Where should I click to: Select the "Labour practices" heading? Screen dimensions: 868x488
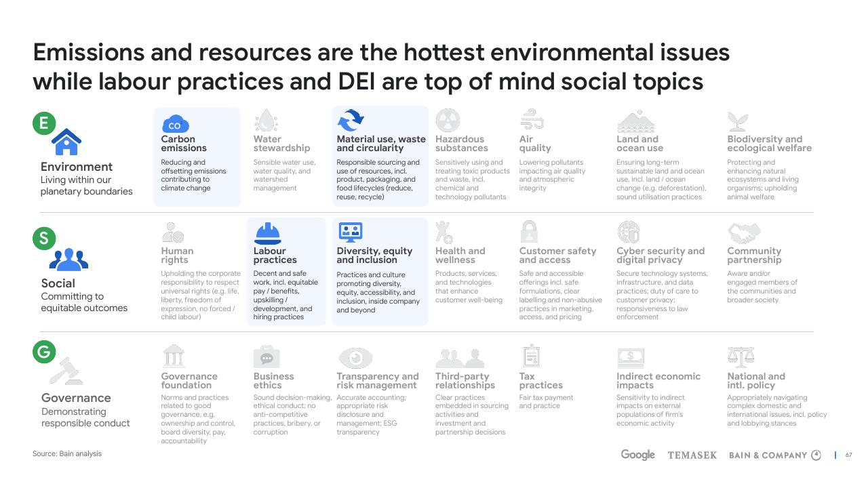(x=275, y=256)
